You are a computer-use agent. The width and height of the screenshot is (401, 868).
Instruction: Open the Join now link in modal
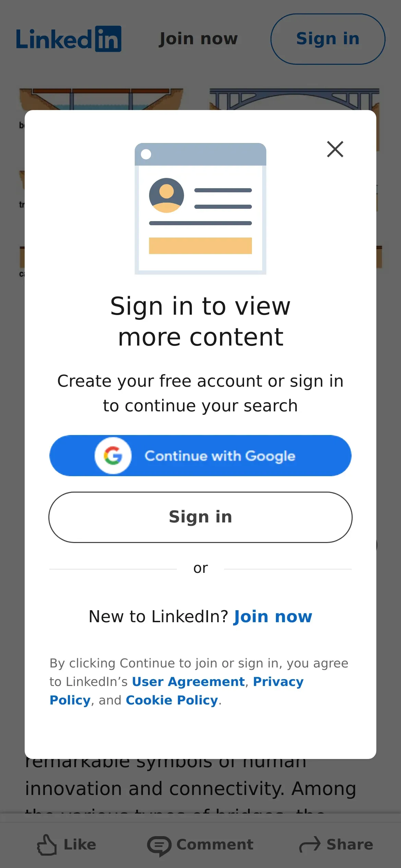pos(273,617)
